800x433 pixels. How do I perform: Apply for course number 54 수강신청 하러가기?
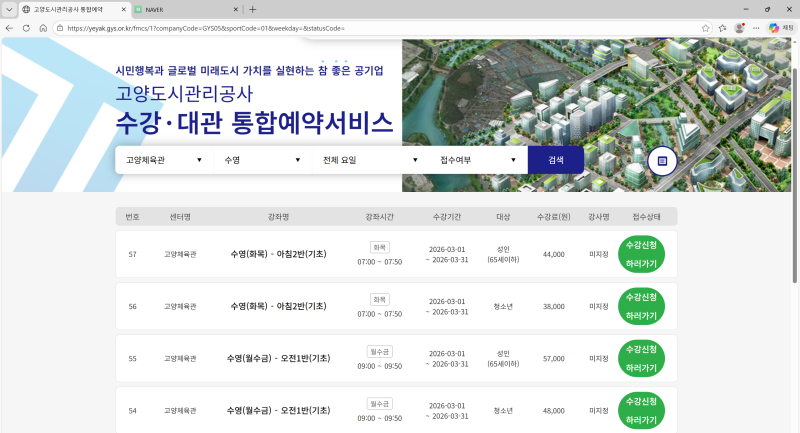(641, 411)
